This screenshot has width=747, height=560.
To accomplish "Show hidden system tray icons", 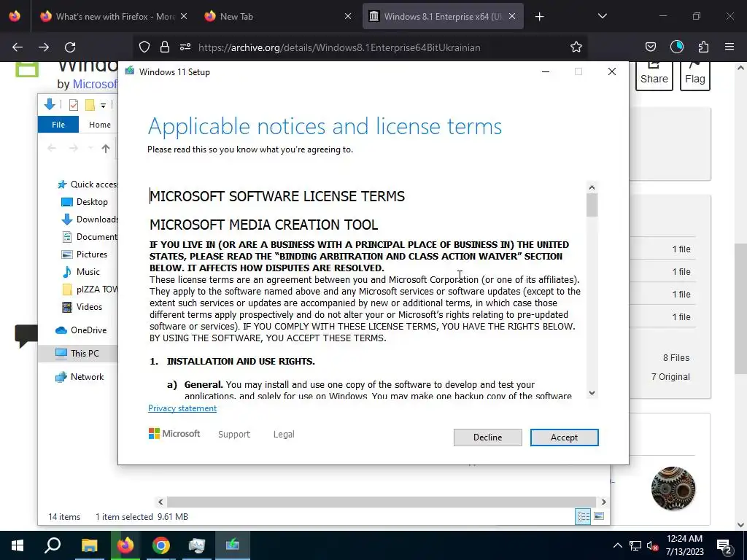I will coord(617,545).
